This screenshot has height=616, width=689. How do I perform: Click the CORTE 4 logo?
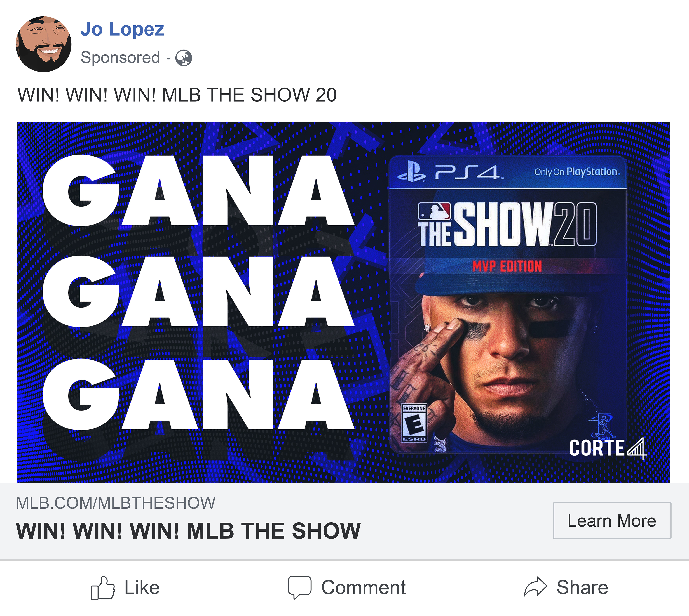(x=608, y=449)
